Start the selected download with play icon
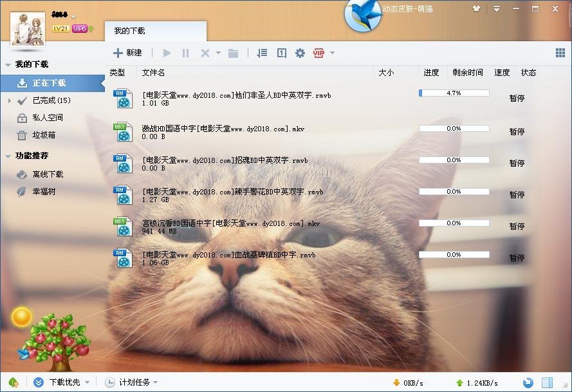 pyautogui.click(x=167, y=53)
